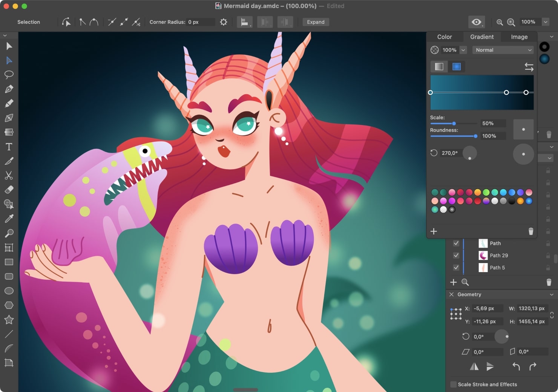The image size is (558, 392).
Task: Select the Text tool
Action: point(9,147)
